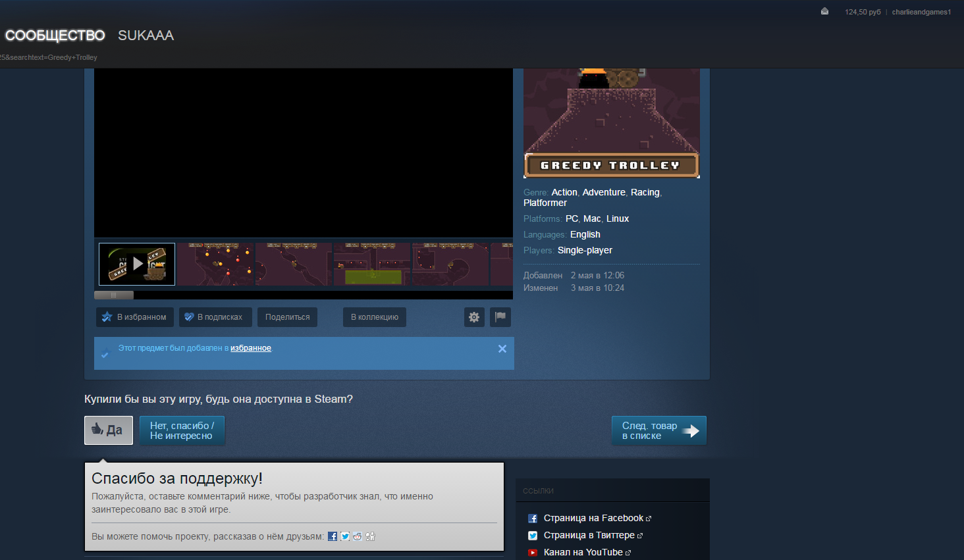Click the 'Platformer' genre tag
Viewport: 964px width, 560px height.
pyautogui.click(x=545, y=203)
